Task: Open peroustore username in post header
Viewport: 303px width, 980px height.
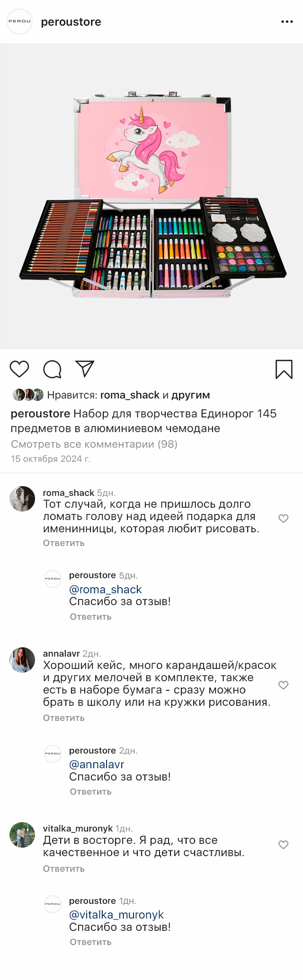Action: point(71,22)
